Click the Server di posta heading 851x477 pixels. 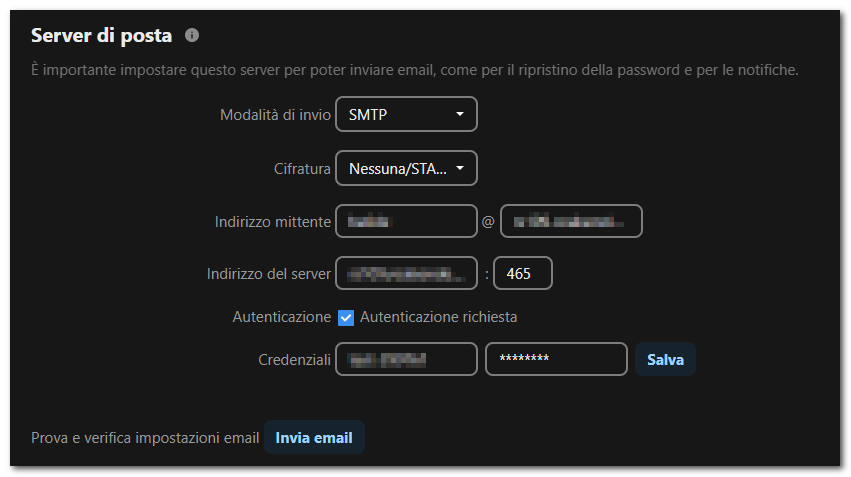(x=101, y=35)
